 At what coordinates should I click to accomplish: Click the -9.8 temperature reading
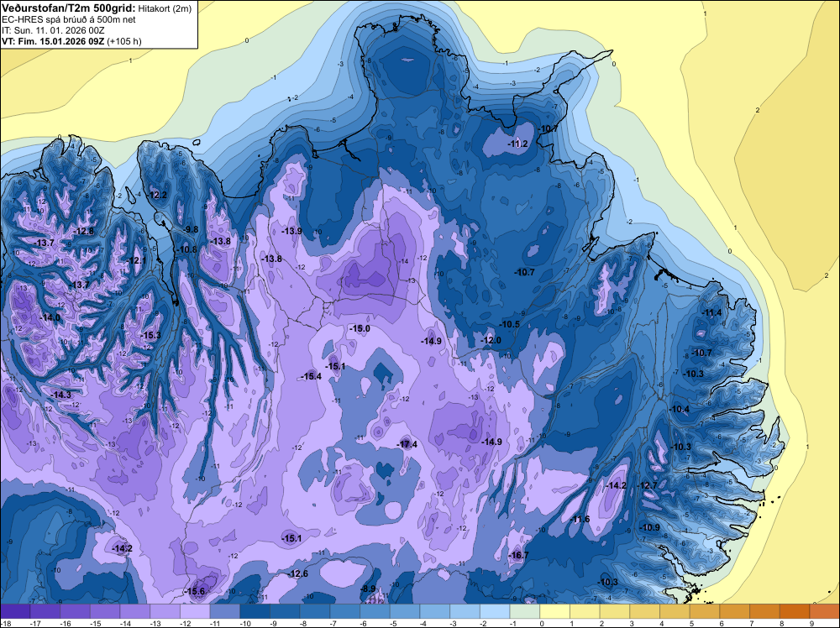(x=191, y=229)
